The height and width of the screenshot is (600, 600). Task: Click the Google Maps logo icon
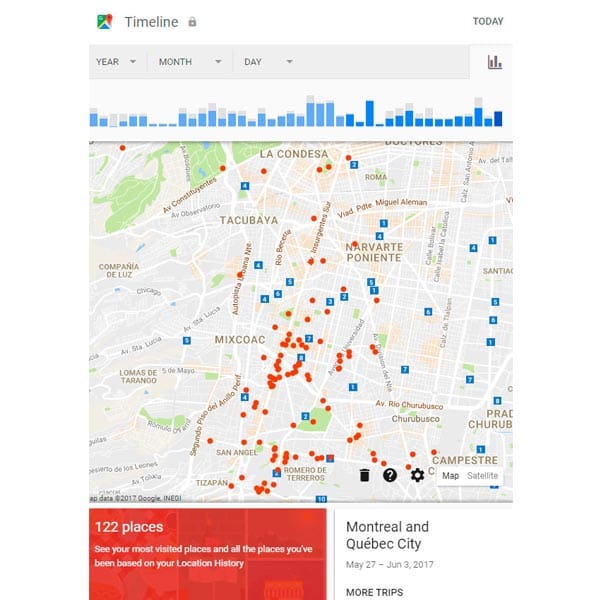coord(105,21)
